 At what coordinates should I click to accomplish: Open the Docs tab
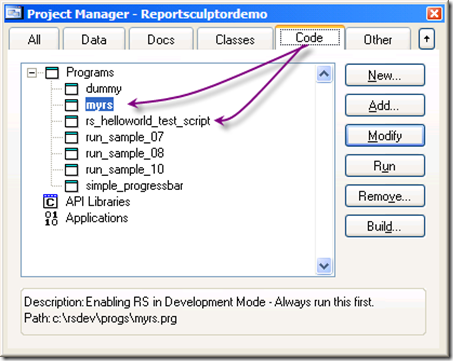(161, 39)
